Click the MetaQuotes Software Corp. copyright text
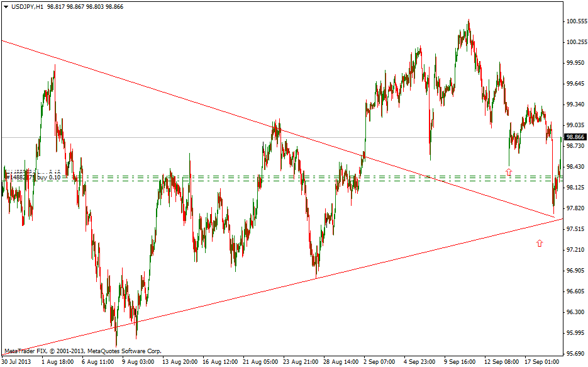The height and width of the screenshot is (367, 588). pos(82,351)
